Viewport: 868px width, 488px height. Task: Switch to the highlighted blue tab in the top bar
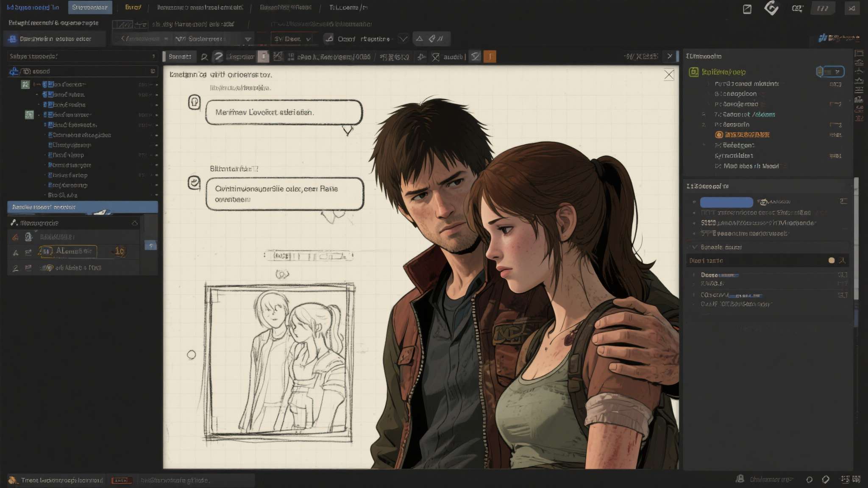89,7
